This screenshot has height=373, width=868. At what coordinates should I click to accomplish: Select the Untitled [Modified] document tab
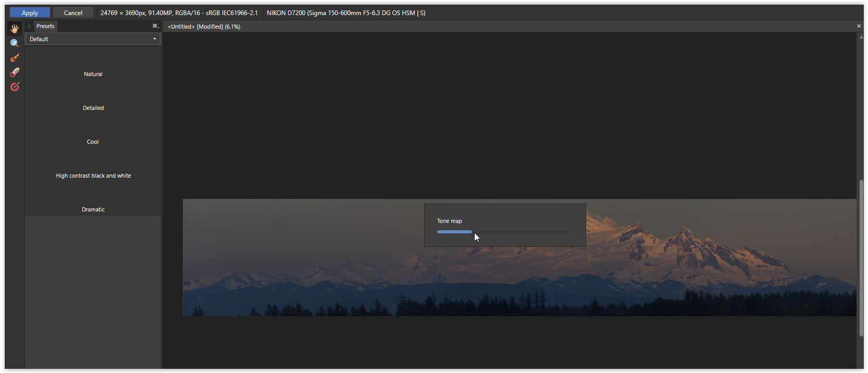coord(204,27)
